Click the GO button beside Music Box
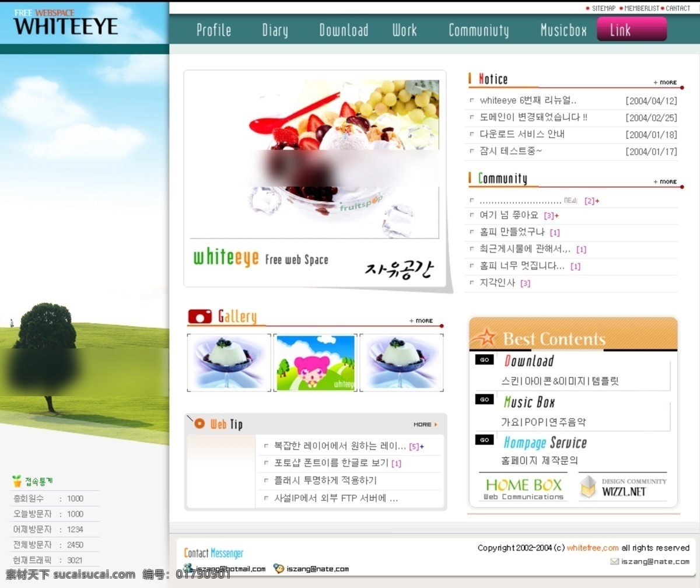This screenshot has height=588, width=700. [x=484, y=400]
